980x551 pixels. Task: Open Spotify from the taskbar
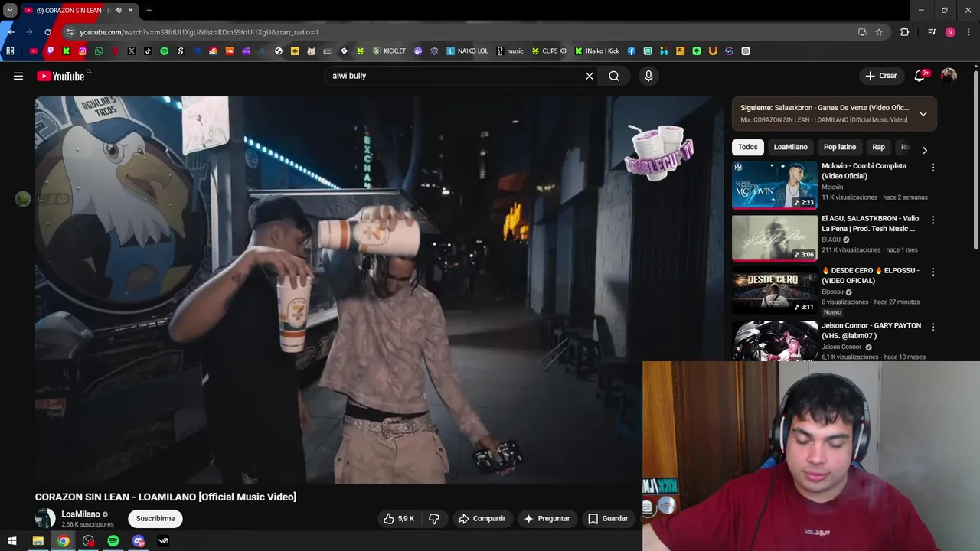click(x=113, y=541)
